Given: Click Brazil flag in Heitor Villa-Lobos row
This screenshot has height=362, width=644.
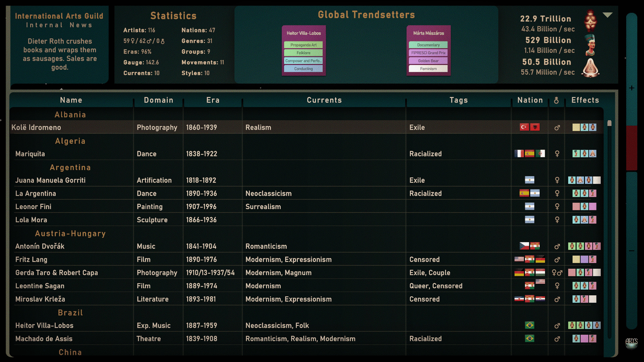Looking at the screenshot, I should [x=530, y=325].
